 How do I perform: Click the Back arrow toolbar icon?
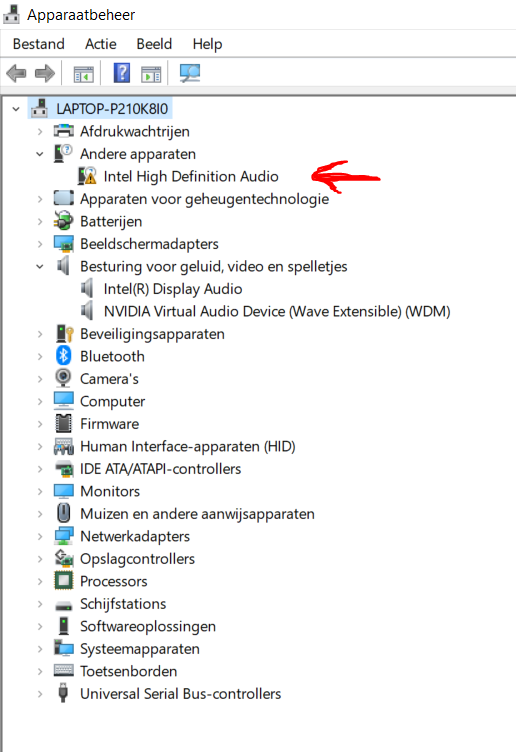click(x=16, y=74)
